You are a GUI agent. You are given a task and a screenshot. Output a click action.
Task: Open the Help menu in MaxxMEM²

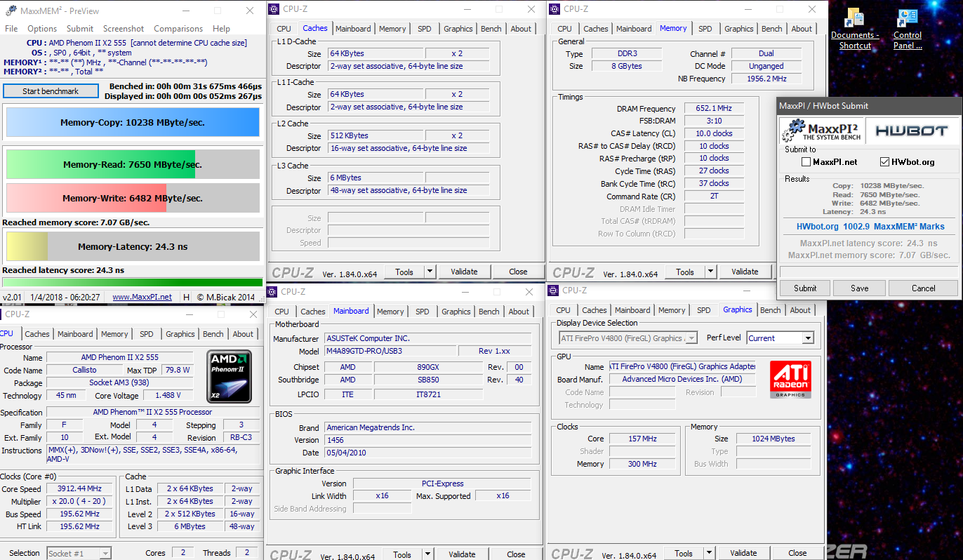coord(221,29)
